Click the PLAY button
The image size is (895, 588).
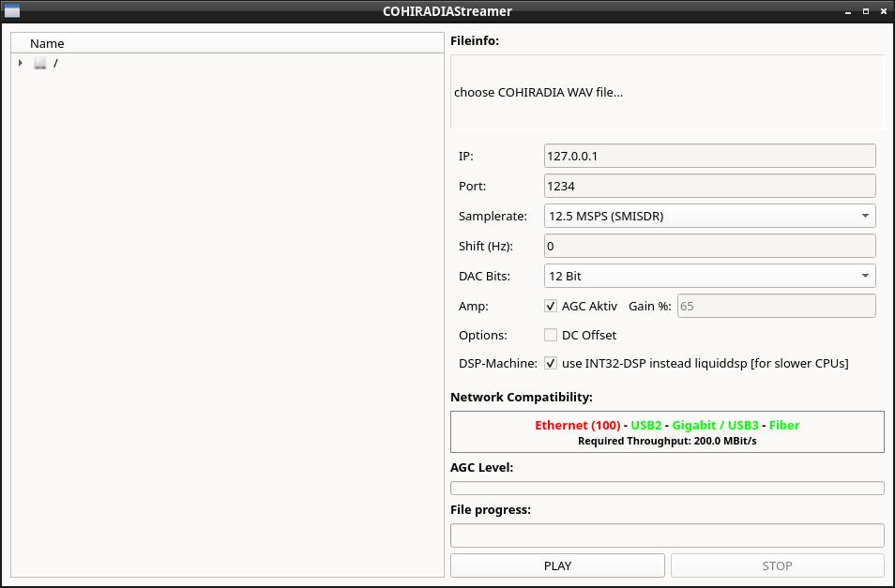coord(557,565)
